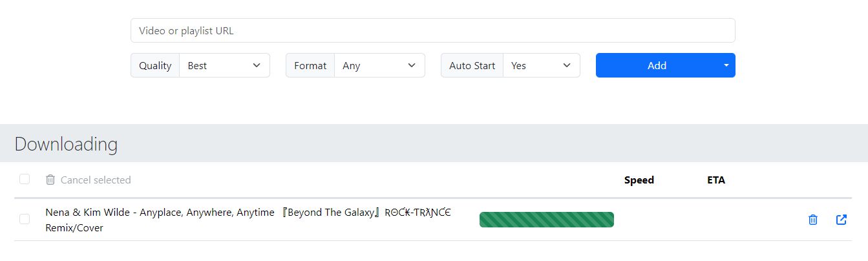Image resolution: width=868 pixels, height=261 pixels.
Task: Open the Quality dropdown showing Best
Action: pyautogui.click(x=224, y=65)
